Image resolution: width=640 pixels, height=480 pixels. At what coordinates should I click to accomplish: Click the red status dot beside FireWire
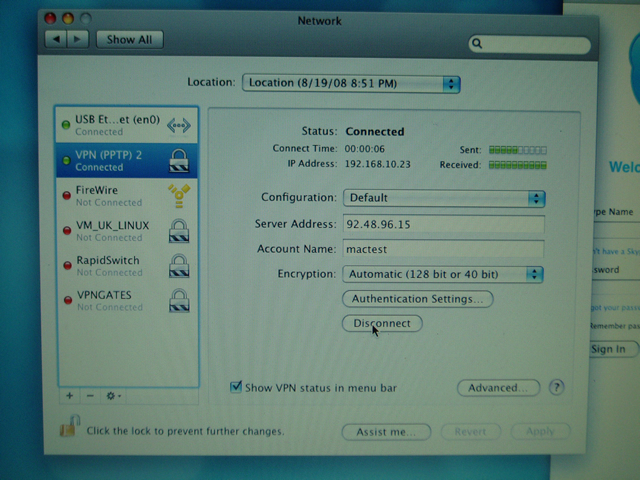coord(67,196)
